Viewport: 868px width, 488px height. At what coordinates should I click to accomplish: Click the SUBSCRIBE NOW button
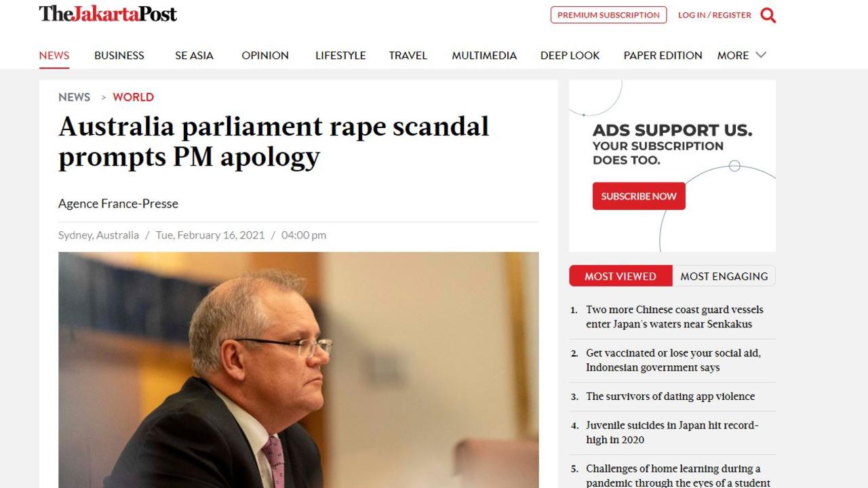[x=639, y=196]
